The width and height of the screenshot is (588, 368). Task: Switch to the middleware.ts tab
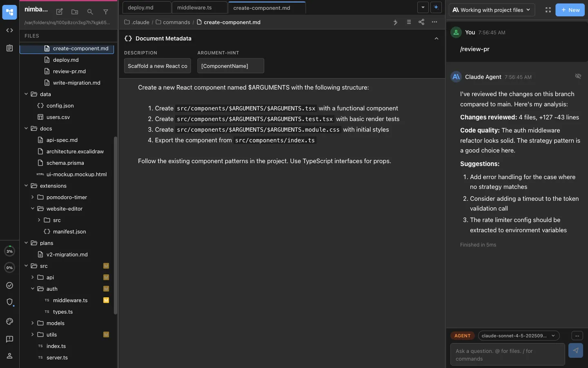click(x=195, y=8)
